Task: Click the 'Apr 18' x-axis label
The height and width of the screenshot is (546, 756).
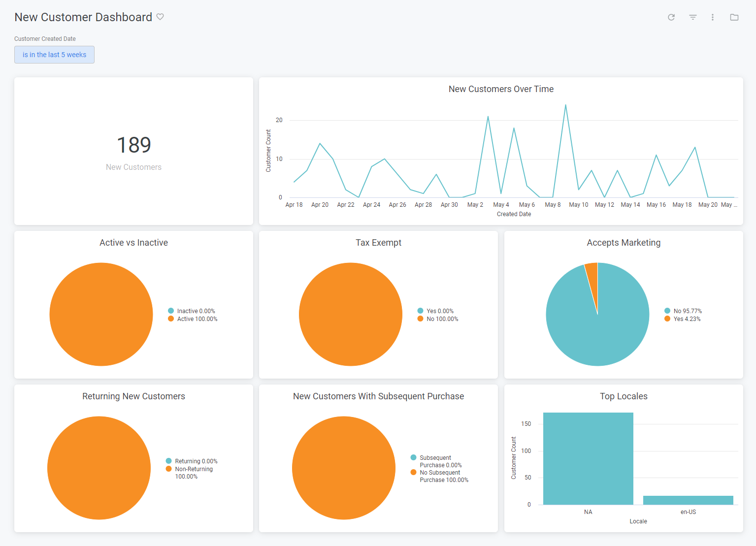Action: tap(294, 205)
